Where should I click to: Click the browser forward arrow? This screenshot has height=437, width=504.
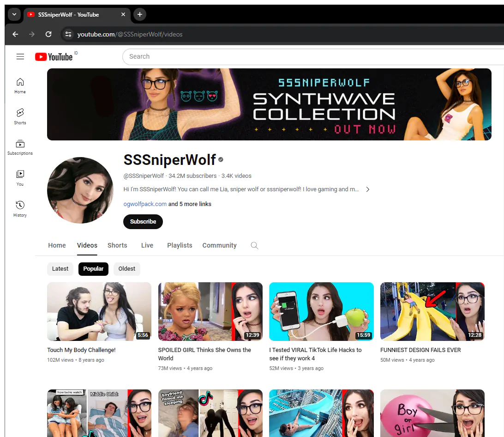pos(31,34)
